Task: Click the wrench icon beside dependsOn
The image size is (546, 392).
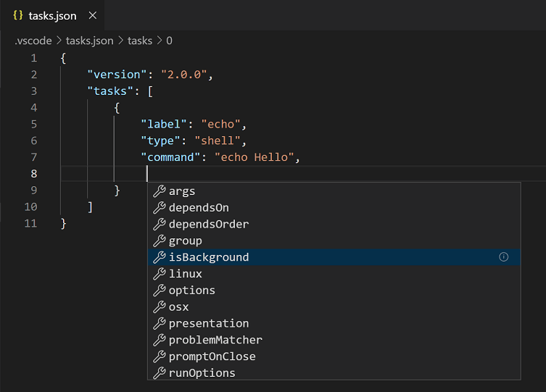Action: click(x=160, y=208)
